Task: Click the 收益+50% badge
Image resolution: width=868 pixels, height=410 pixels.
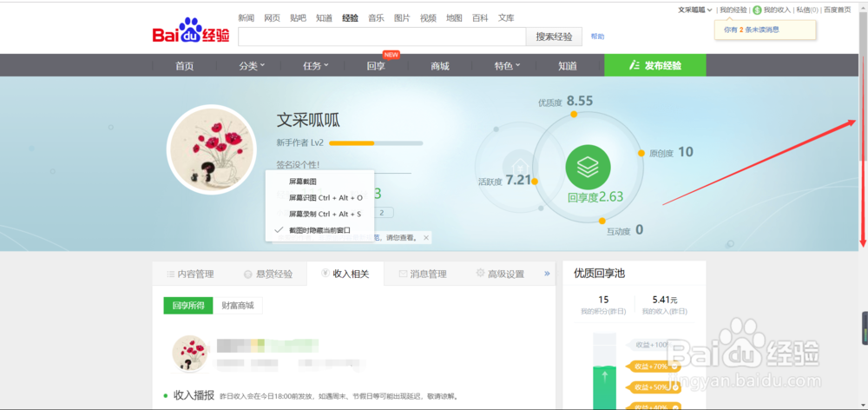Action: click(653, 387)
